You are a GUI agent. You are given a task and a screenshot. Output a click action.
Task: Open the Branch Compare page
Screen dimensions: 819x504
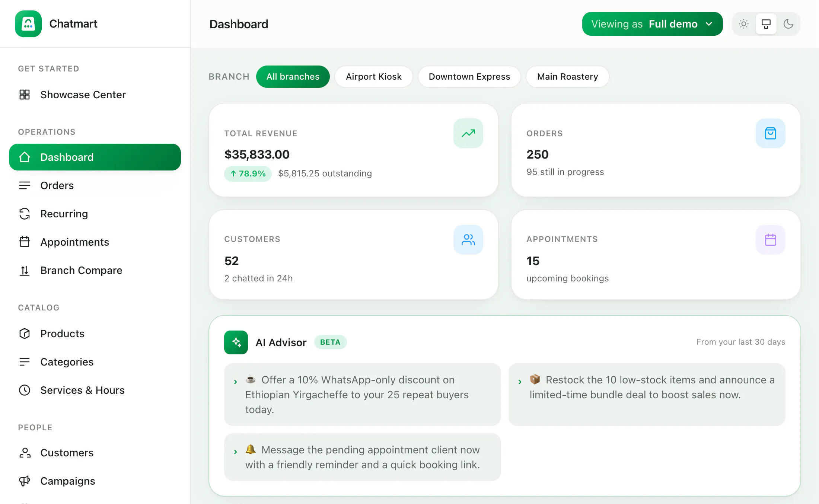coord(95,270)
